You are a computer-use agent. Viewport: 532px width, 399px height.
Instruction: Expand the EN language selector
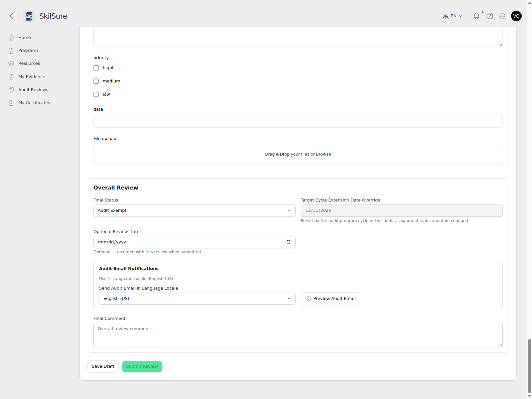point(453,16)
